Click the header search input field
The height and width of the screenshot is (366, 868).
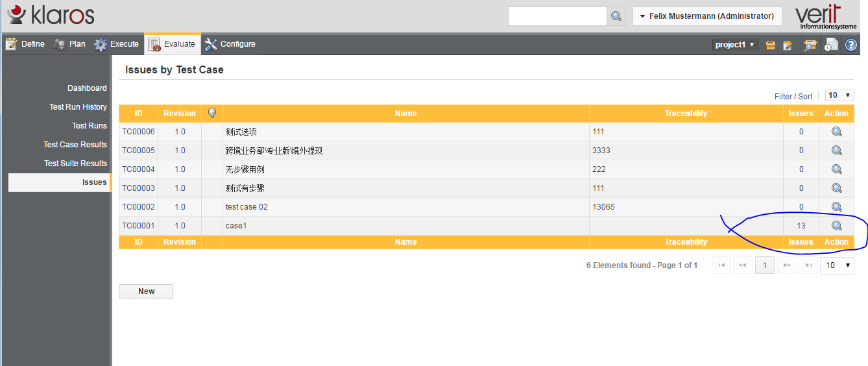click(x=557, y=16)
